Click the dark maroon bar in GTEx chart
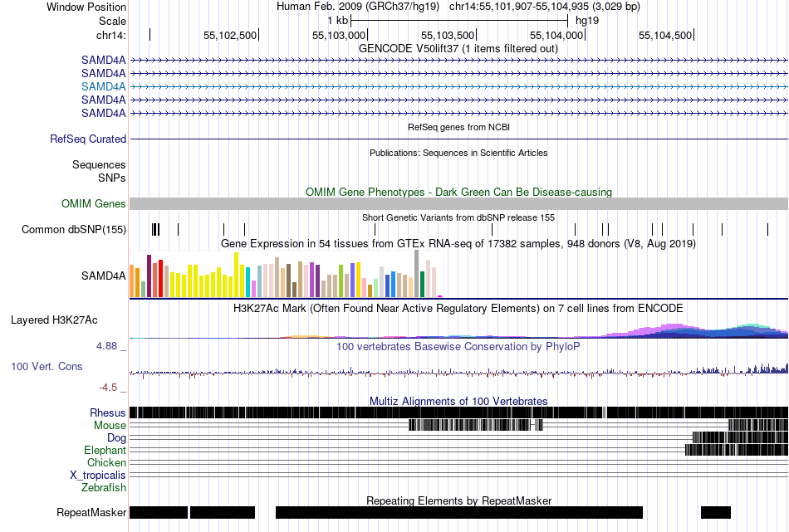This screenshot has height=532, width=789. (149, 276)
